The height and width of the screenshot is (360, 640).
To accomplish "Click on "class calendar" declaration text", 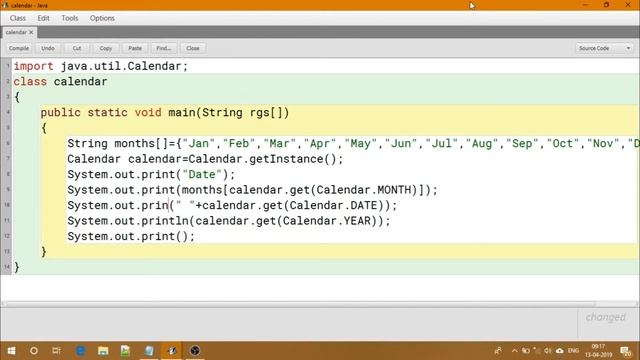I will [60, 82].
